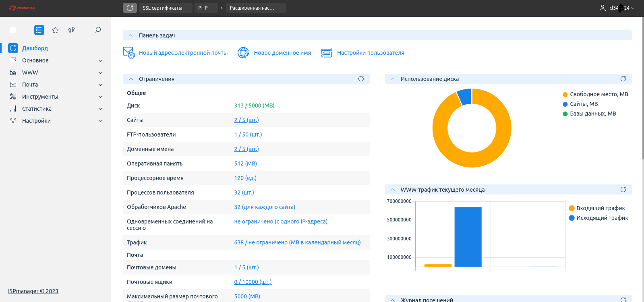644x302 pixels.
Task: Expand the Инструменты menu chevron
Action: tap(100, 97)
